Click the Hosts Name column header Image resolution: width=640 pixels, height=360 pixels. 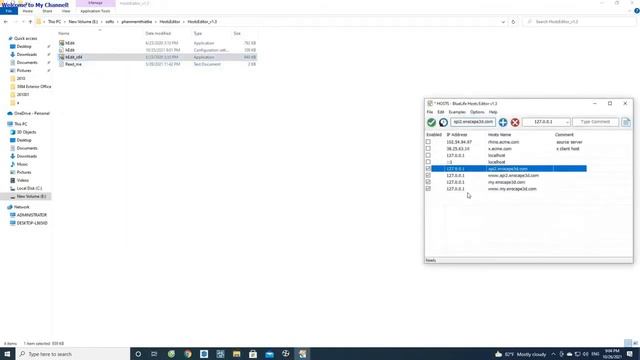(x=500, y=135)
